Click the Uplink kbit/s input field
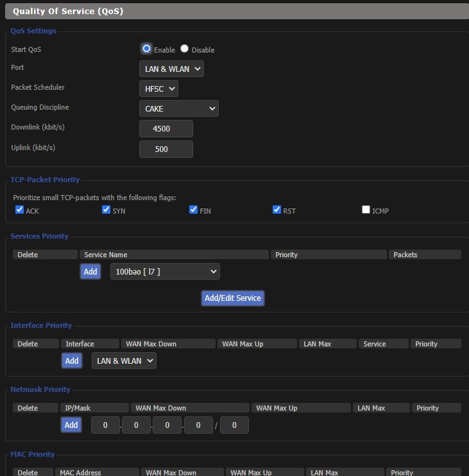Viewport: 469px width, 476px height. coord(166,149)
